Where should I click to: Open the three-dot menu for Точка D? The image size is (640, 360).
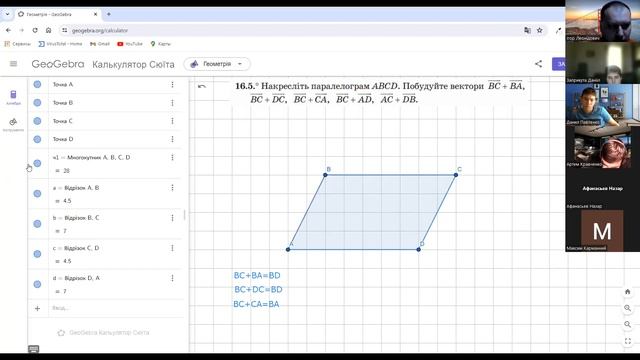tap(172, 139)
